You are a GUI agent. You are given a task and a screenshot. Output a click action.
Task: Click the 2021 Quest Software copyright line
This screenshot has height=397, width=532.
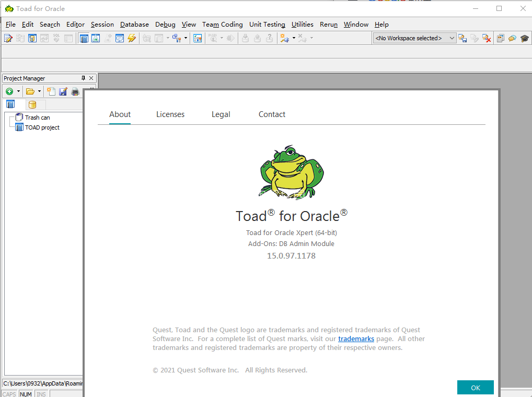tap(230, 370)
